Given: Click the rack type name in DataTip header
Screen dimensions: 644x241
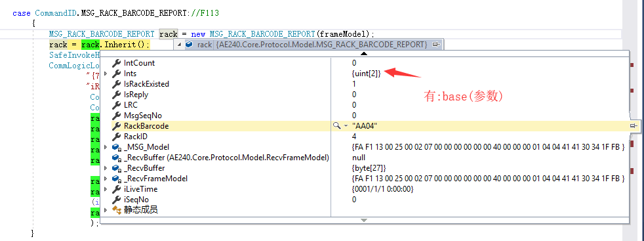Looking at the screenshot, I should 321,45.
